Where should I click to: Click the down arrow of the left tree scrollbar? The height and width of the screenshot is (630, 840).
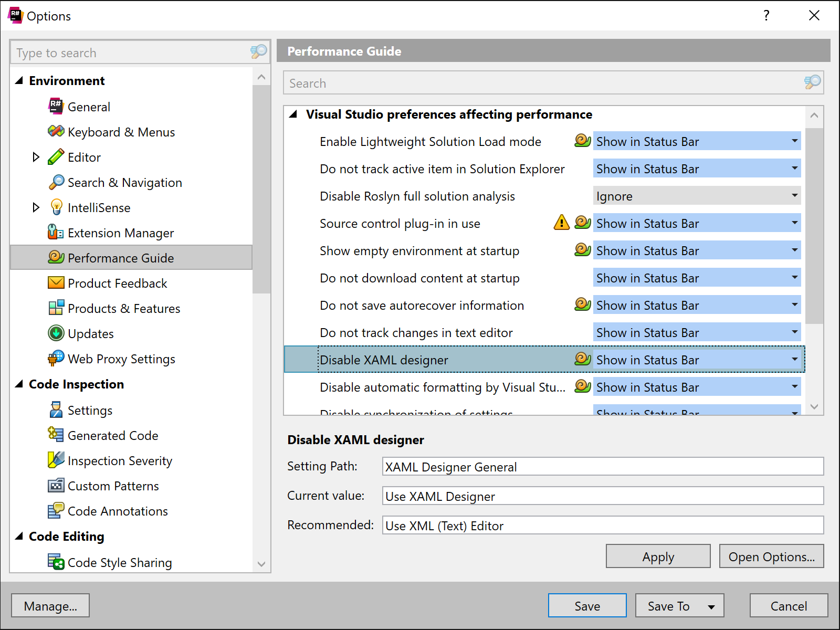click(x=261, y=564)
